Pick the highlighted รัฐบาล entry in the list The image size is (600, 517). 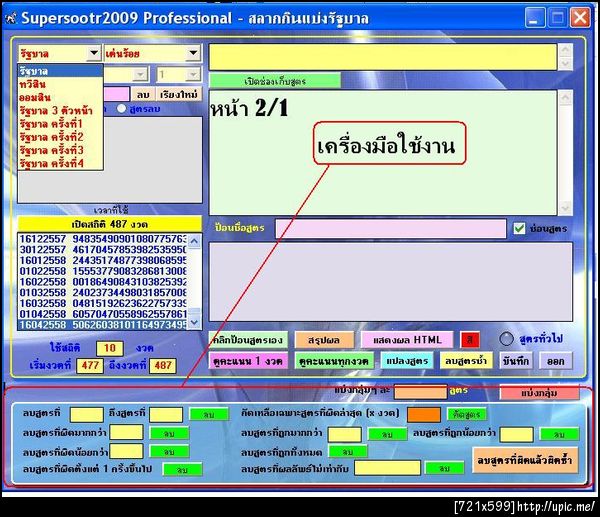pos(60,71)
